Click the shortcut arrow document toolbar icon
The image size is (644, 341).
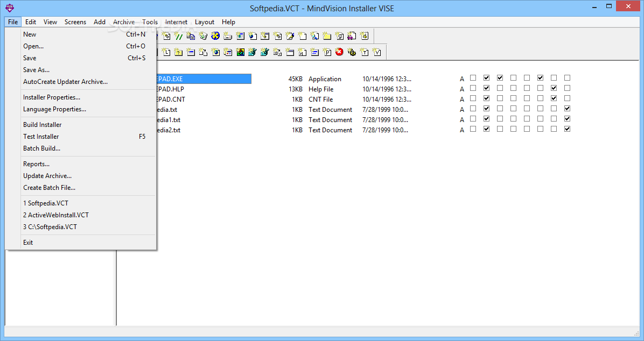coord(302,52)
